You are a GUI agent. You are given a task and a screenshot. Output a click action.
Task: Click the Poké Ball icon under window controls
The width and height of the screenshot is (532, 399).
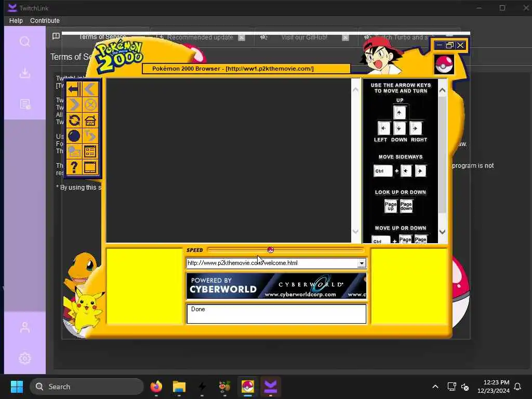tap(444, 64)
